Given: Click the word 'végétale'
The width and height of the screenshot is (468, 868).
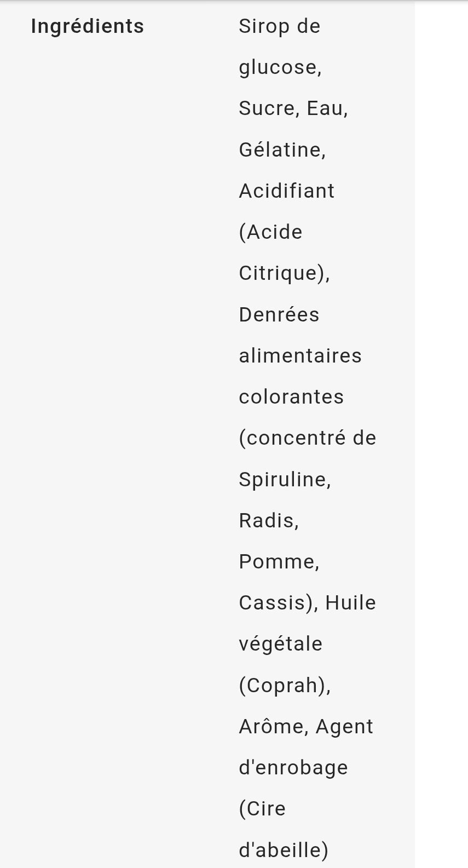Looking at the screenshot, I should click(280, 645).
